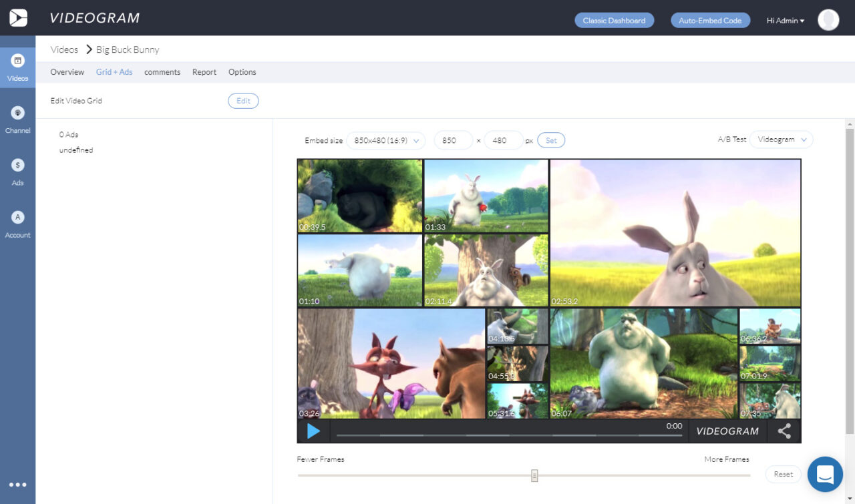Viewport: 855px width, 504px height.
Task: Select the 07:01.9 frame thumbnail
Action: (x=770, y=363)
